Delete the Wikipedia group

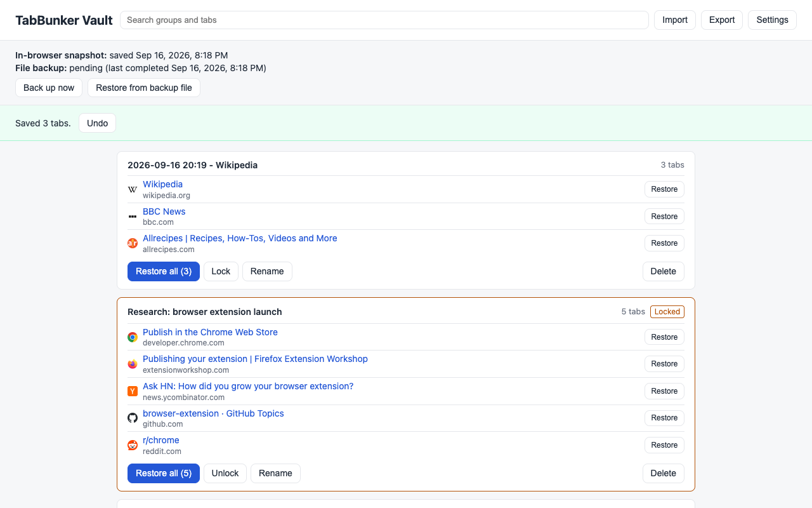(664, 271)
